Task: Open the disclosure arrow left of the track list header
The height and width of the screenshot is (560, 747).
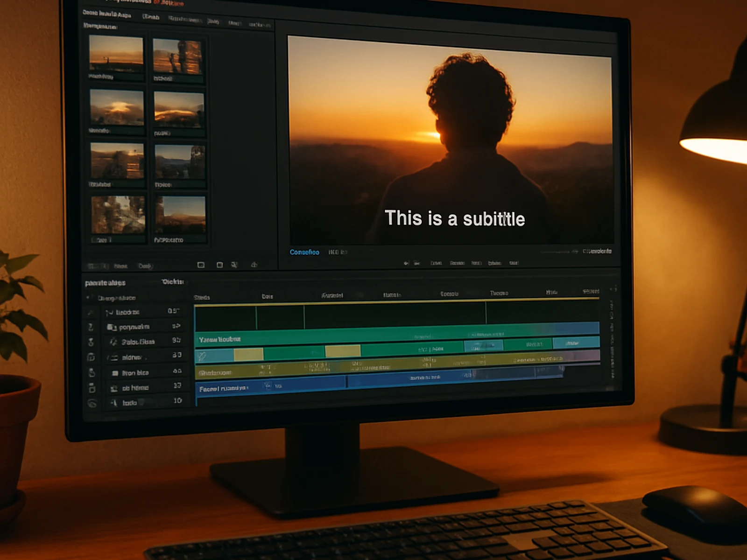Action: pyautogui.click(x=89, y=298)
